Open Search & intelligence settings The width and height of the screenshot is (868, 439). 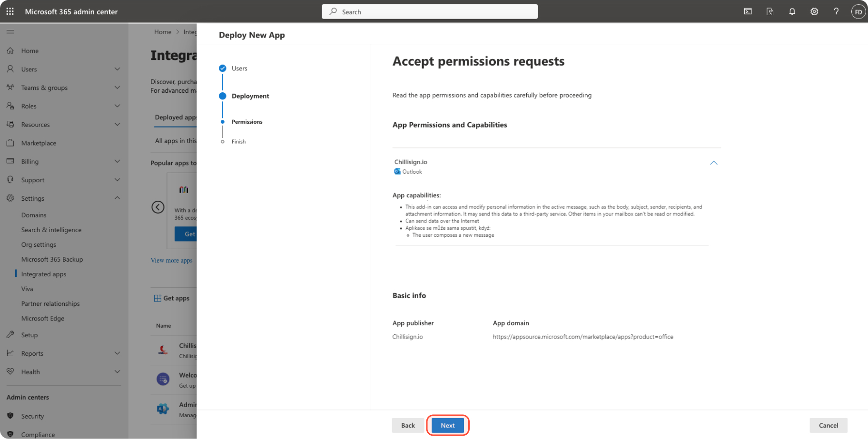point(51,230)
